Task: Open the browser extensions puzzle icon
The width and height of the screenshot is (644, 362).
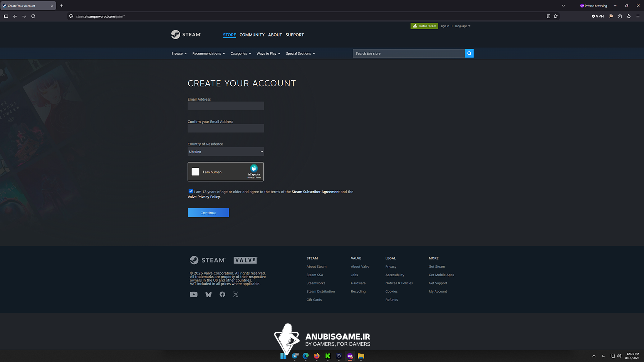Action: coord(620,16)
